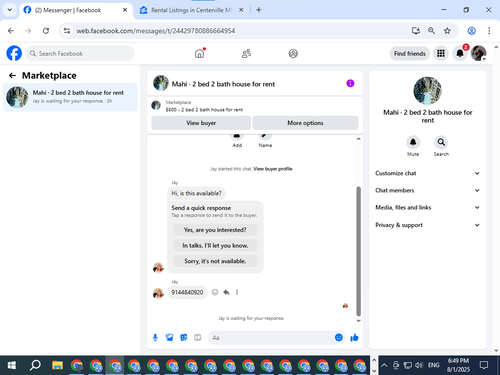Show hidden system tray icons
The height and width of the screenshot is (375, 500).
click(384, 365)
